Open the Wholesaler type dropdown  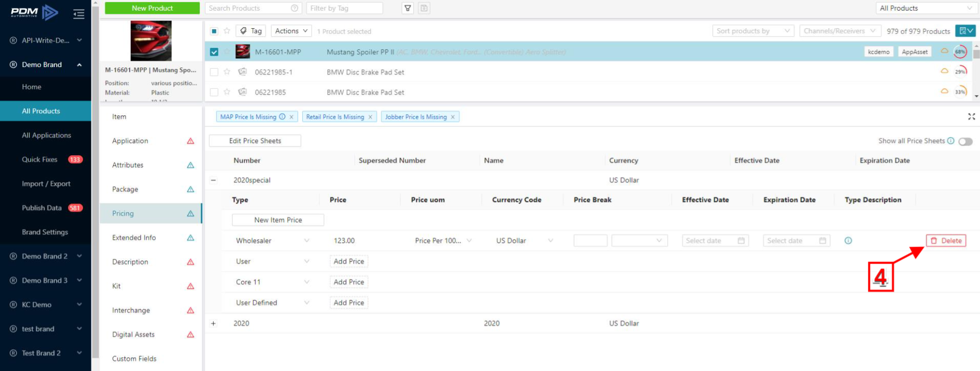pyautogui.click(x=272, y=241)
